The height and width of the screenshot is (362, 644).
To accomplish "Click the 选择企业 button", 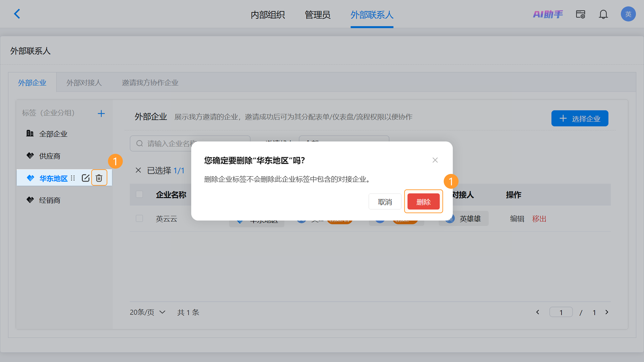I will [580, 118].
